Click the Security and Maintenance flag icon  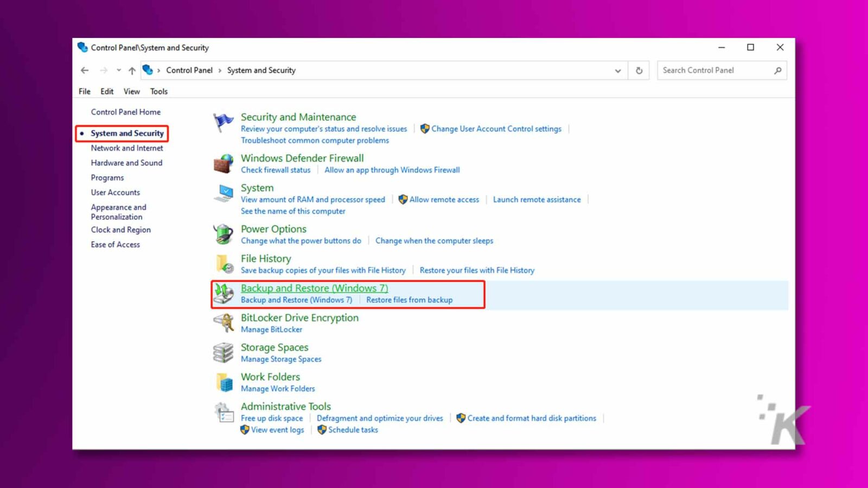point(223,123)
